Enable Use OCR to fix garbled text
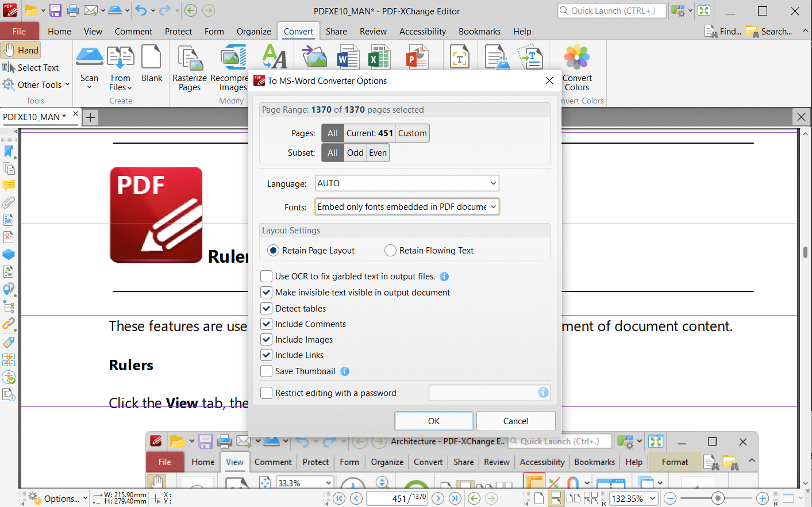This screenshot has width=812, height=507. (x=267, y=276)
